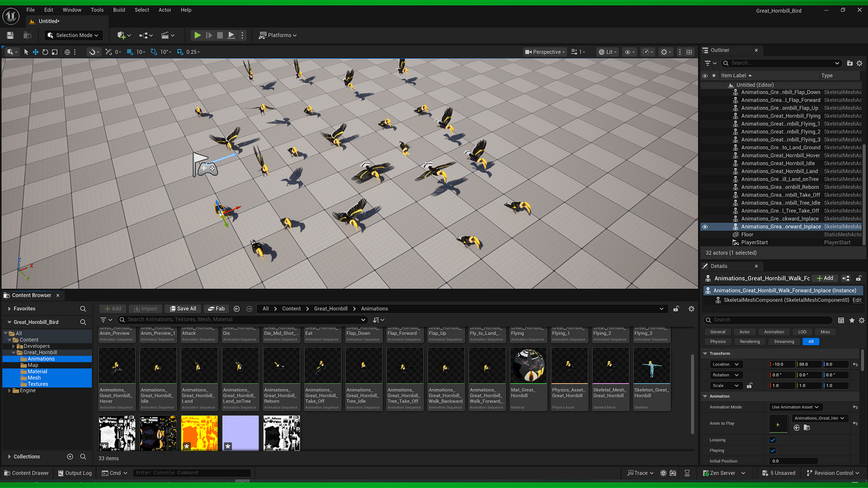Select the arrow select tool in viewport toolbar
The image size is (868, 488).
pos(26,52)
